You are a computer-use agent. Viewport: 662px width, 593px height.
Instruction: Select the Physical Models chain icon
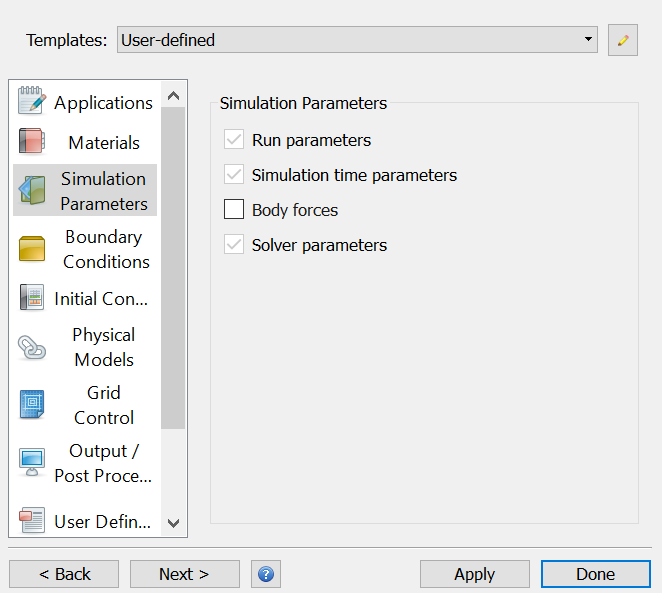32,347
